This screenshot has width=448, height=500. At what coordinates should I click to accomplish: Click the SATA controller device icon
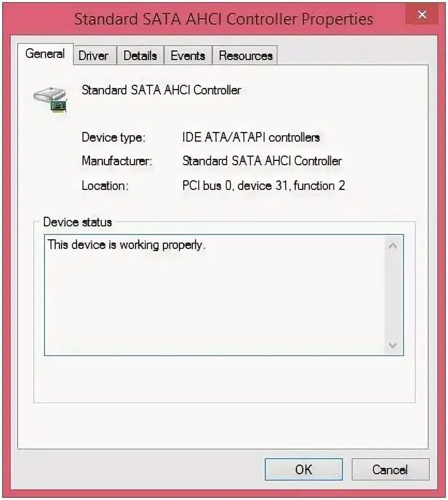click(x=51, y=100)
